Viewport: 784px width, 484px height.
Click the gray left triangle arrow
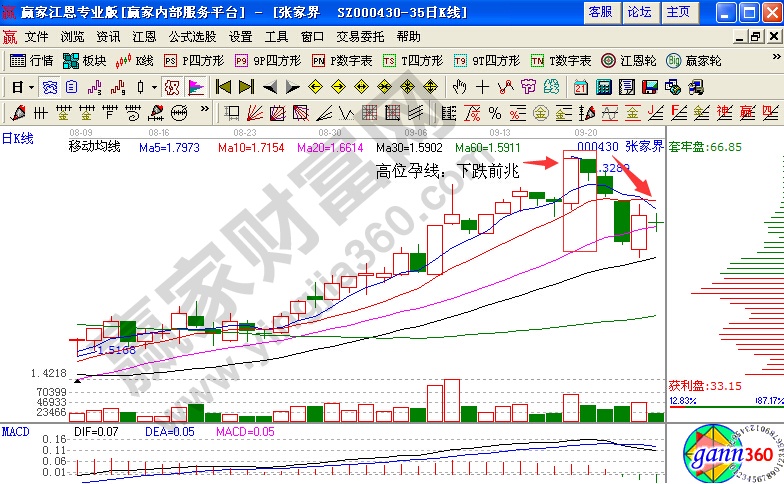tap(270, 88)
